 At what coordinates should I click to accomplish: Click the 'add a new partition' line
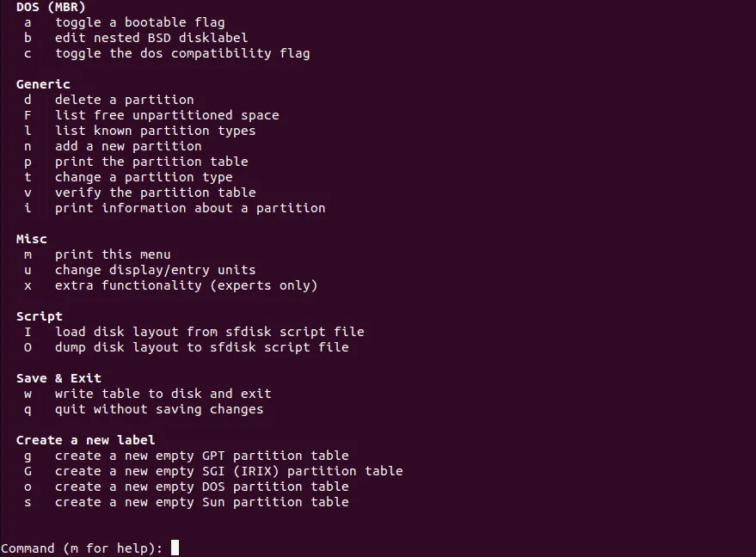tap(128, 146)
